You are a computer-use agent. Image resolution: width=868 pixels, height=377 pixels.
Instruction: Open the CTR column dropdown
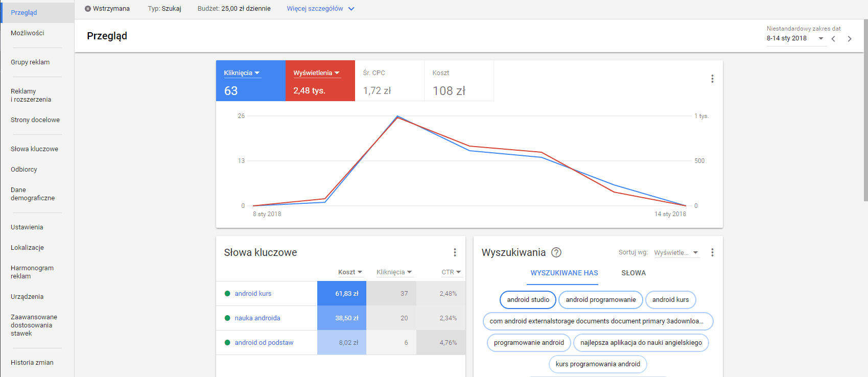pyautogui.click(x=451, y=272)
